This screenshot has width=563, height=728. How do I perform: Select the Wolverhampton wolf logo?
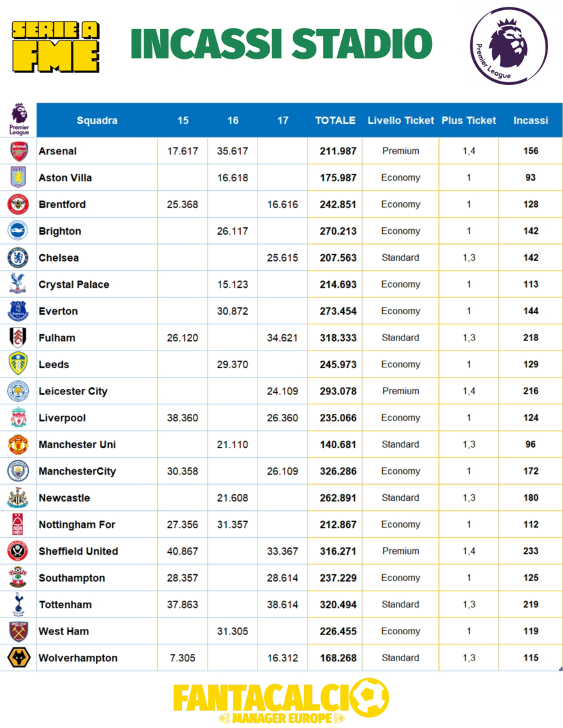pos(18,658)
